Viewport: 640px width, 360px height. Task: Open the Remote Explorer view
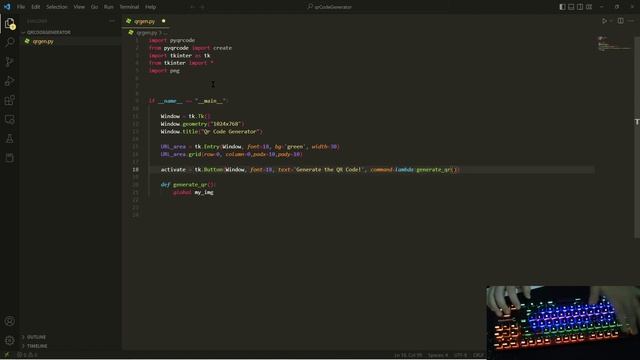point(10,119)
